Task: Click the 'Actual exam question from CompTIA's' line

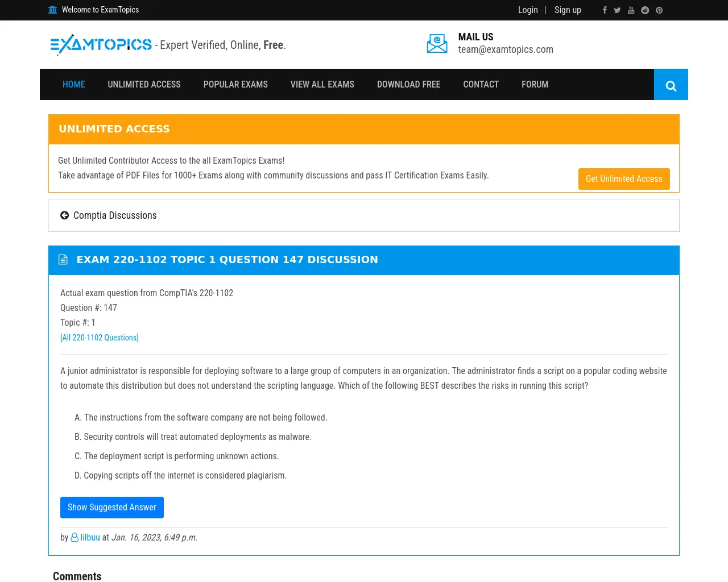Action: click(147, 293)
